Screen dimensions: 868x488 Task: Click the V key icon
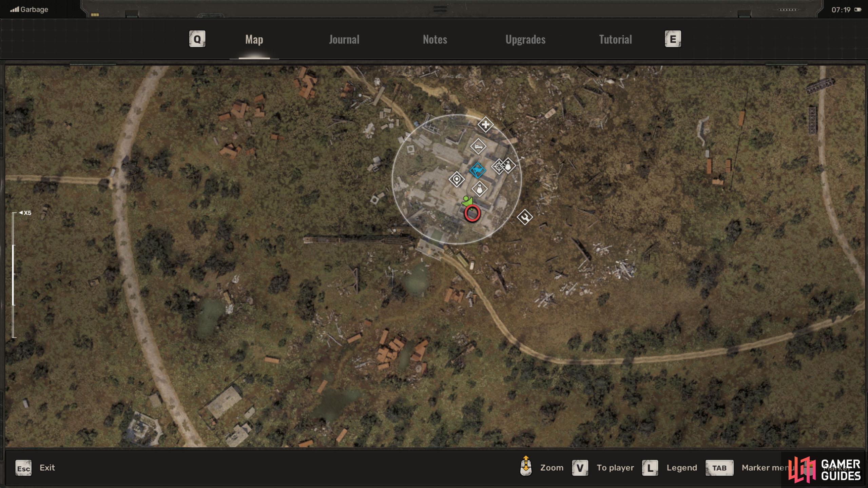pos(580,468)
